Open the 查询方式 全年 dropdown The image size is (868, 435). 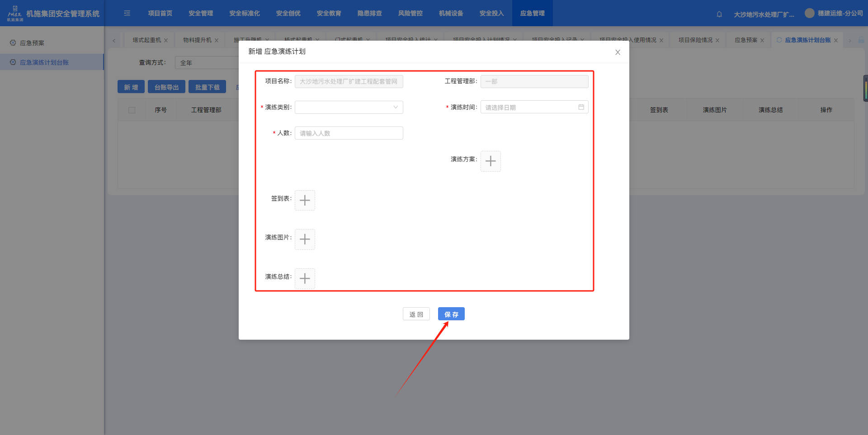pos(208,63)
